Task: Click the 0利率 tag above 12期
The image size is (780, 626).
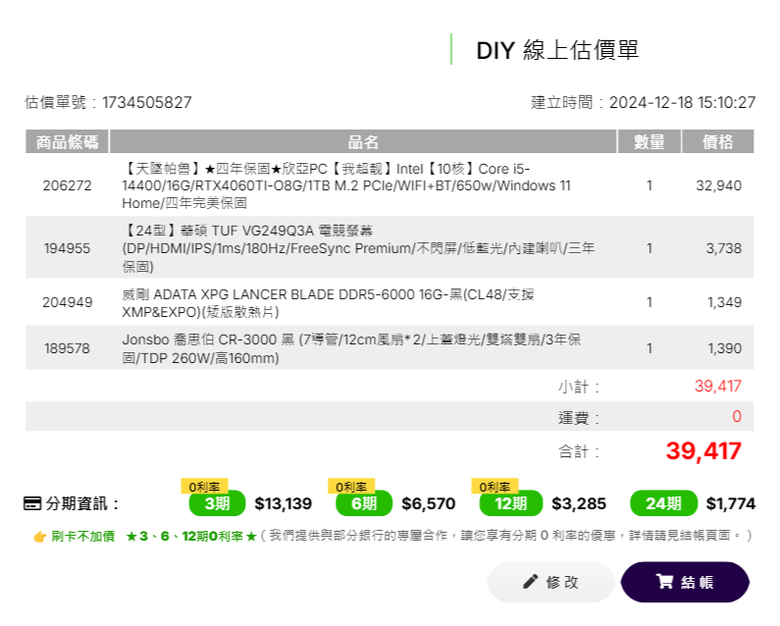Action: tap(495, 486)
